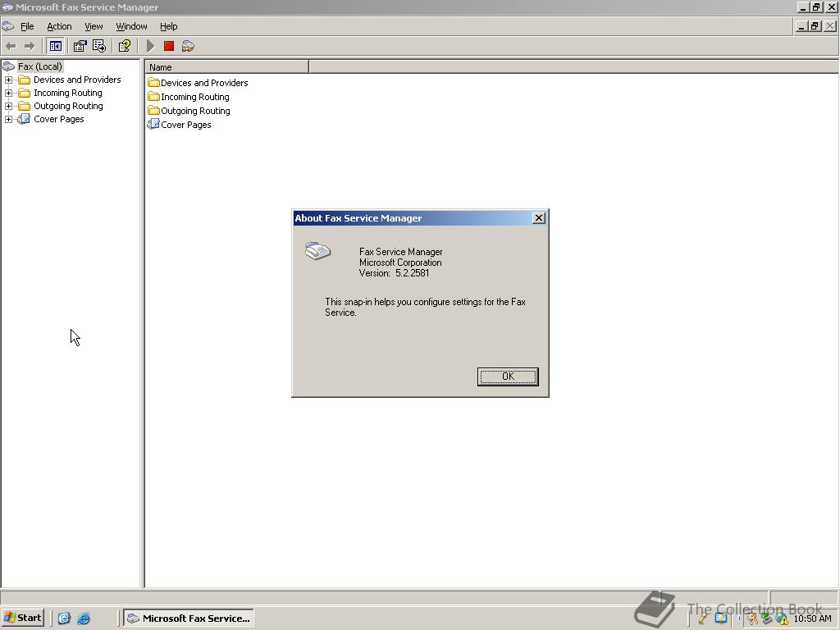
Task: Expand the Outgoing Routing tree node
Action: [8, 106]
